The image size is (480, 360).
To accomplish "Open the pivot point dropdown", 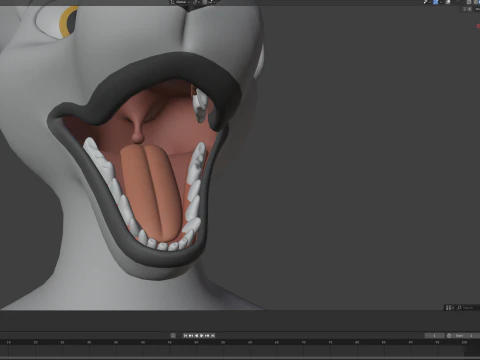I will [197, 2].
